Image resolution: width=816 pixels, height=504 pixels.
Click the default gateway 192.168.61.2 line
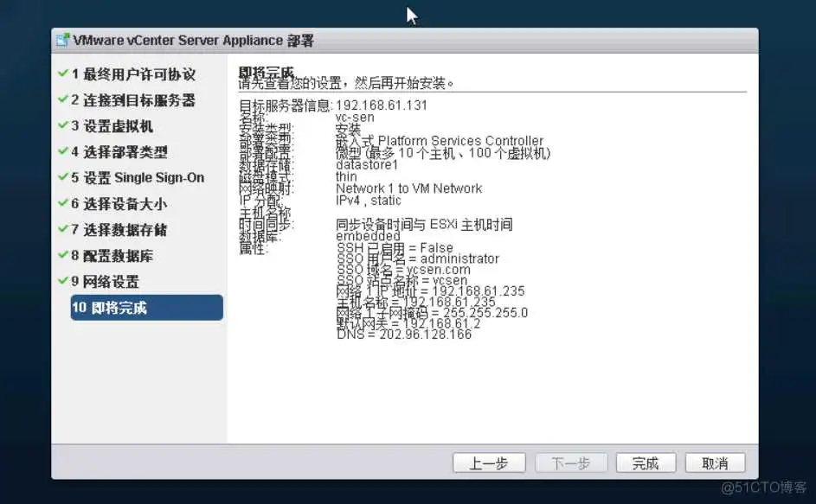coord(408,323)
